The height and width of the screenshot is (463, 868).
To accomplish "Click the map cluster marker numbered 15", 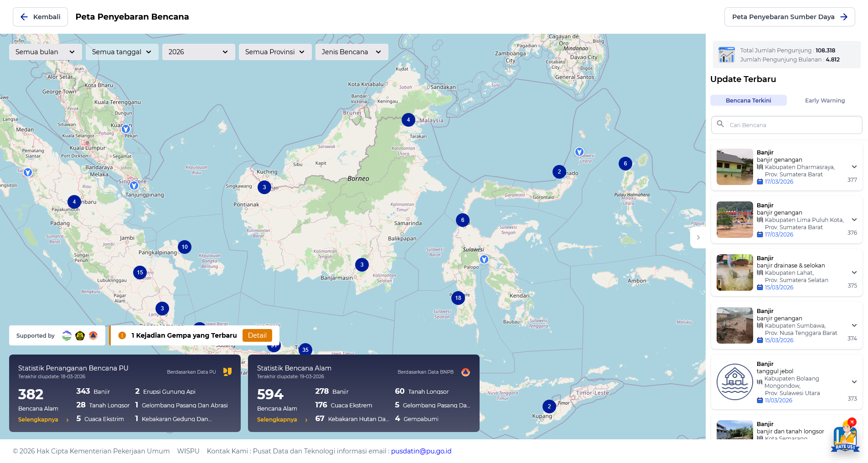I will [x=140, y=273].
